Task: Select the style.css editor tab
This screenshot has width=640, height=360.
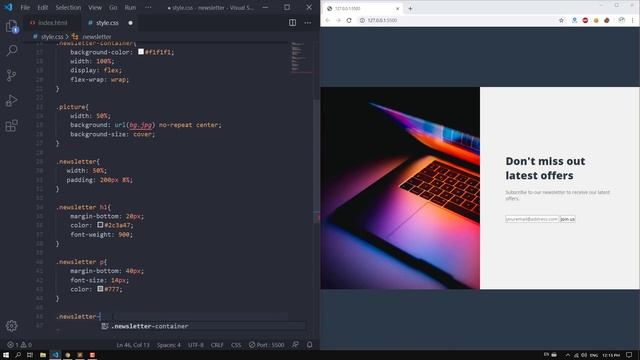Action: 107,23
